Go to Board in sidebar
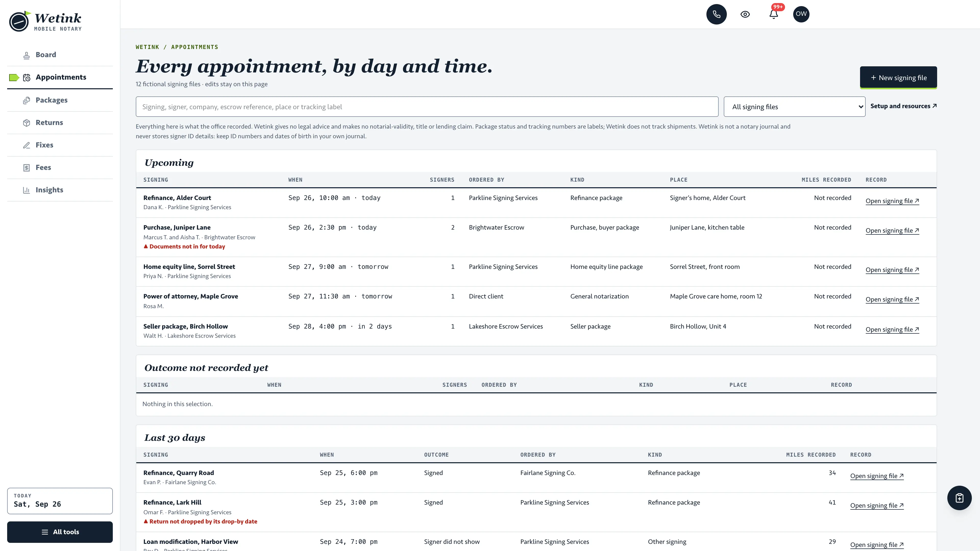This screenshot has width=980, height=551. (x=60, y=55)
